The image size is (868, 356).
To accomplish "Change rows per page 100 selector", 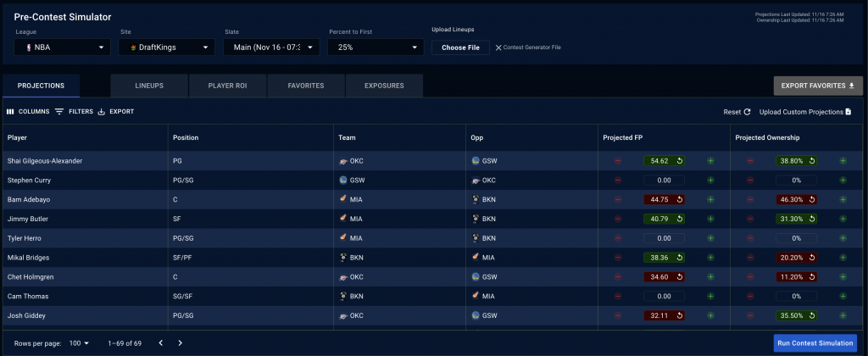I will (79, 343).
